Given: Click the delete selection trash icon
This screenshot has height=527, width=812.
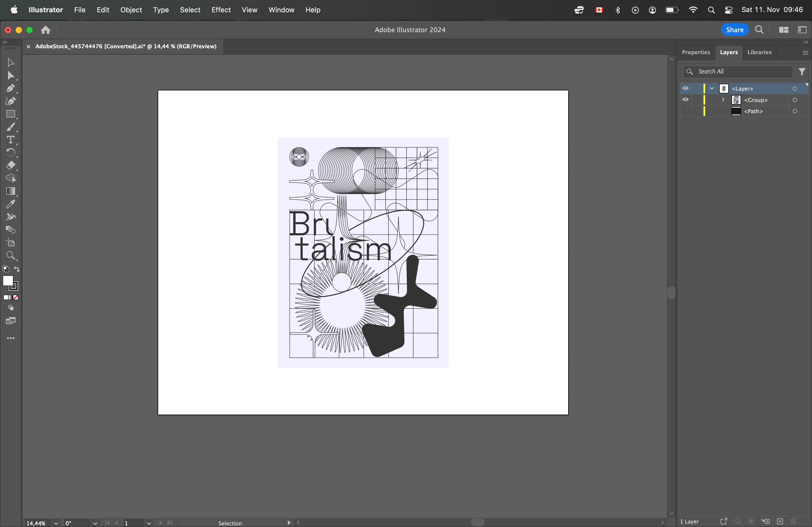Looking at the screenshot, I should 793,521.
